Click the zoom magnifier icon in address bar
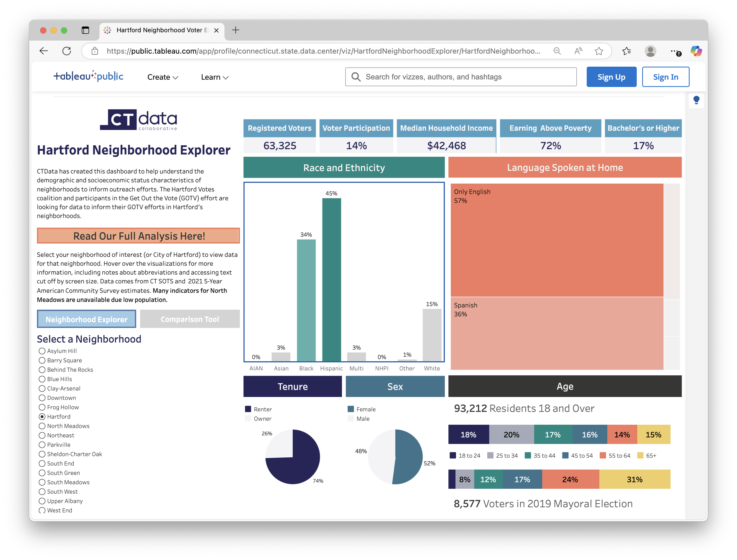 557,51
